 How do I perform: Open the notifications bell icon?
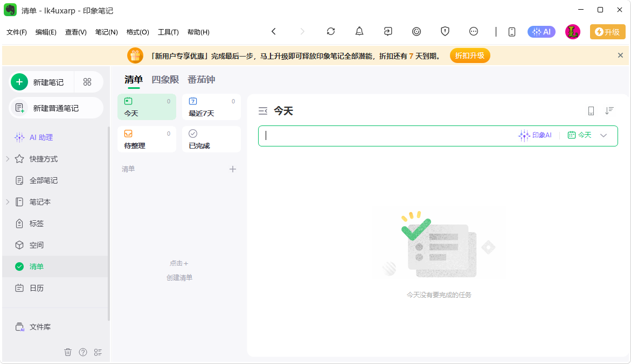pyautogui.click(x=359, y=32)
